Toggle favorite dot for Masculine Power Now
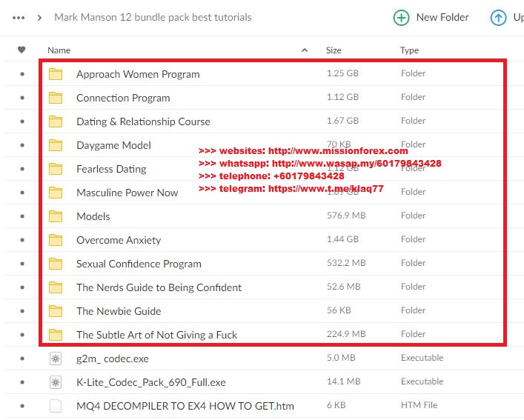 (22, 193)
